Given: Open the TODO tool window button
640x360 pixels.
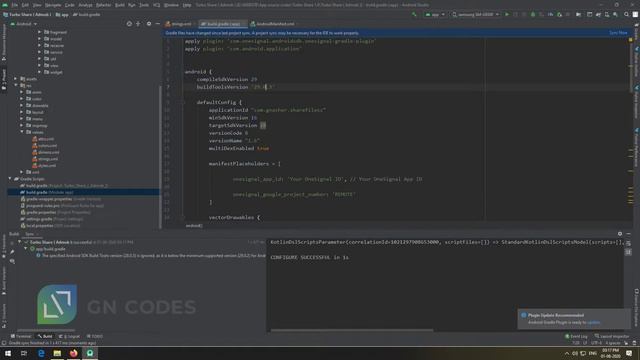Looking at the screenshot, I should pyautogui.click(x=95, y=336).
